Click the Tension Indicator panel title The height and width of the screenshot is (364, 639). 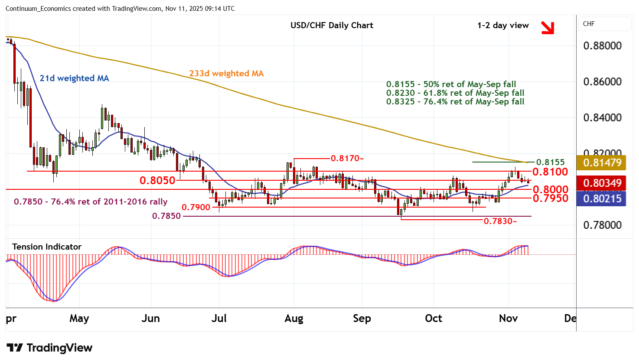pos(47,247)
